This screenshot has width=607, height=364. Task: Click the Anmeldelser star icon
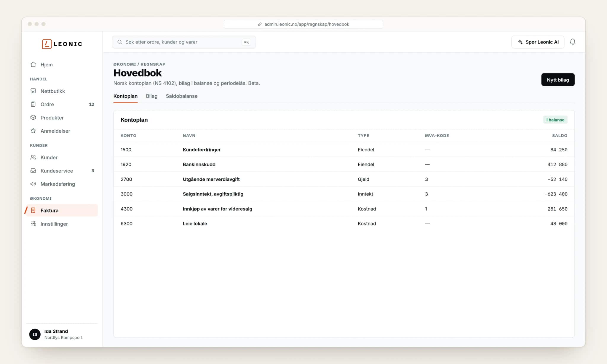pos(33,131)
